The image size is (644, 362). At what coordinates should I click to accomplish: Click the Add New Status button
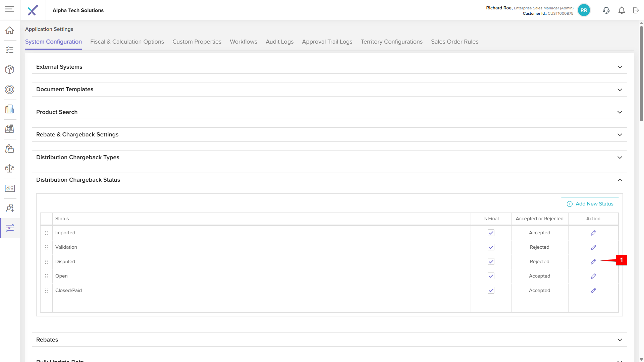pyautogui.click(x=590, y=204)
